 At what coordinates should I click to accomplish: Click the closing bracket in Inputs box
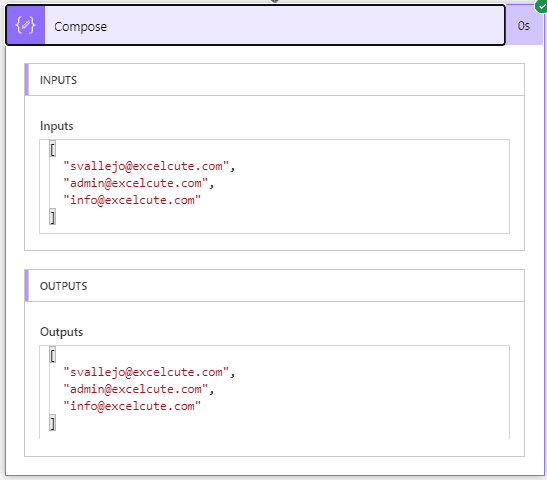(x=53, y=217)
